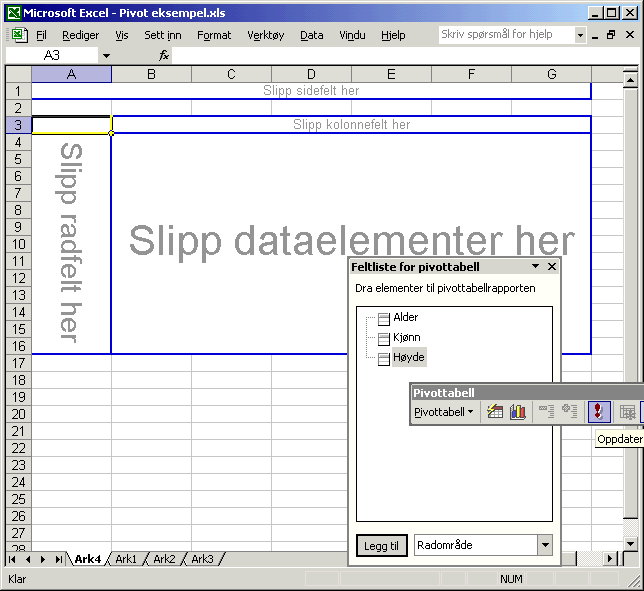This screenshot has width=644, height=591.
Task: Open the Sett inn menu
Action: 162,35
